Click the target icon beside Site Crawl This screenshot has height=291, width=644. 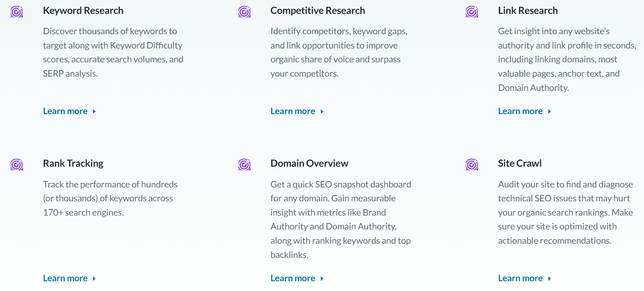pos(472,165)
